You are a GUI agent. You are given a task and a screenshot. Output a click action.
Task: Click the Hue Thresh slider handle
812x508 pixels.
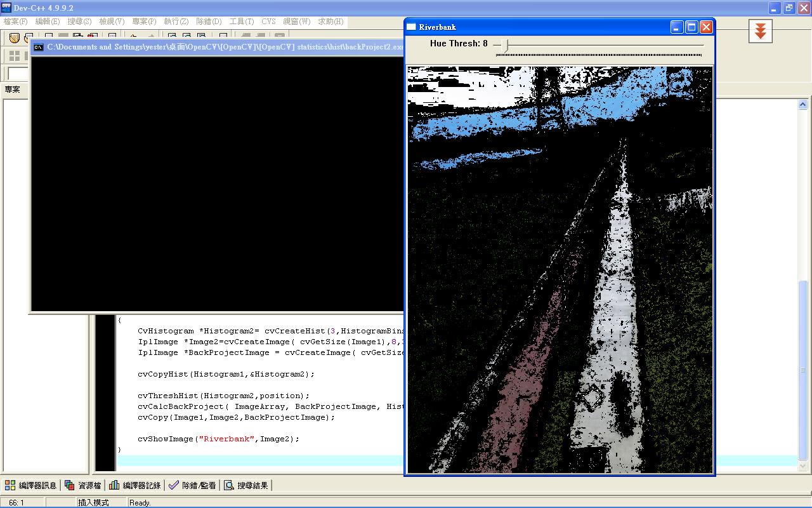tap(505, 45)
